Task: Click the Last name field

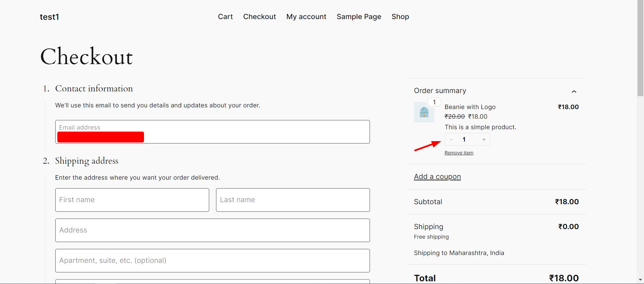Action: click(293, 200)
